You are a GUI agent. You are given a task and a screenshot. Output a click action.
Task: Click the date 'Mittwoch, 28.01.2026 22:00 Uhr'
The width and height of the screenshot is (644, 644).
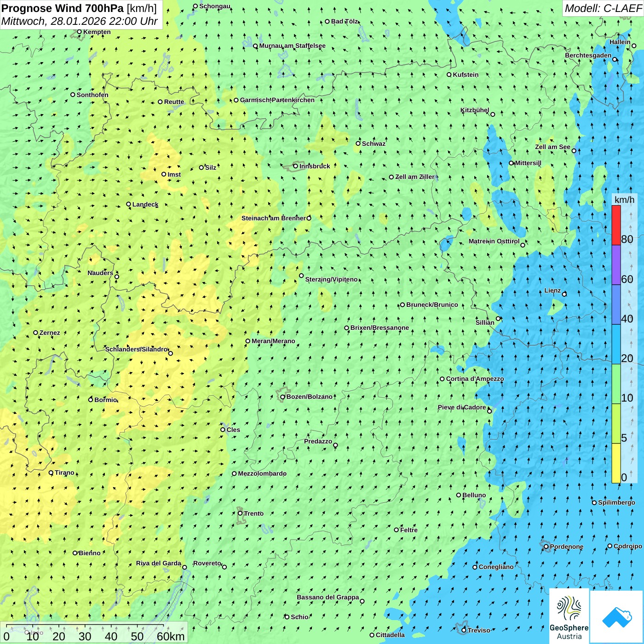pos(80,21)
